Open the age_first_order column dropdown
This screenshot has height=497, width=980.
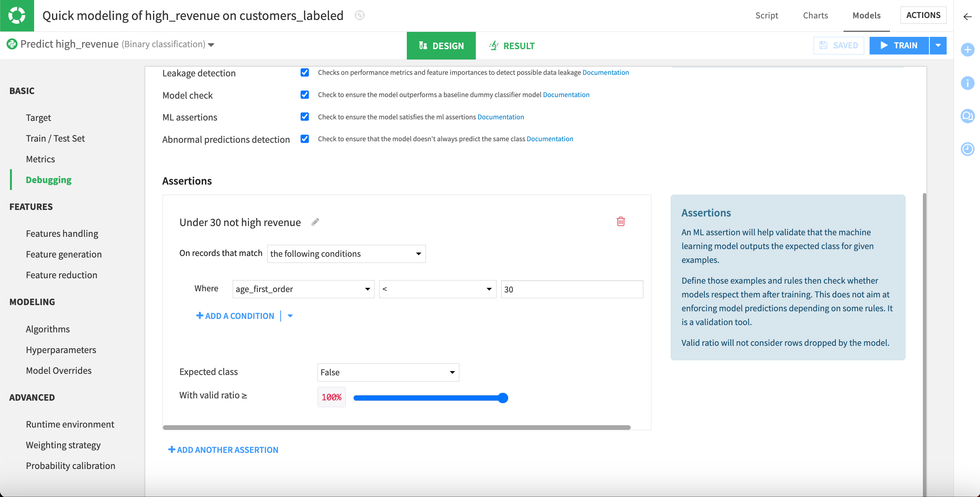coord(303,289)
